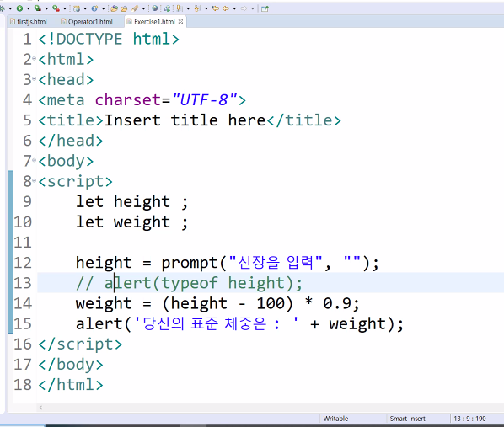Click the Last Edit Location icon
This screenshot has height=427, width=504.
pyautogui.click(x=216, y=8)
